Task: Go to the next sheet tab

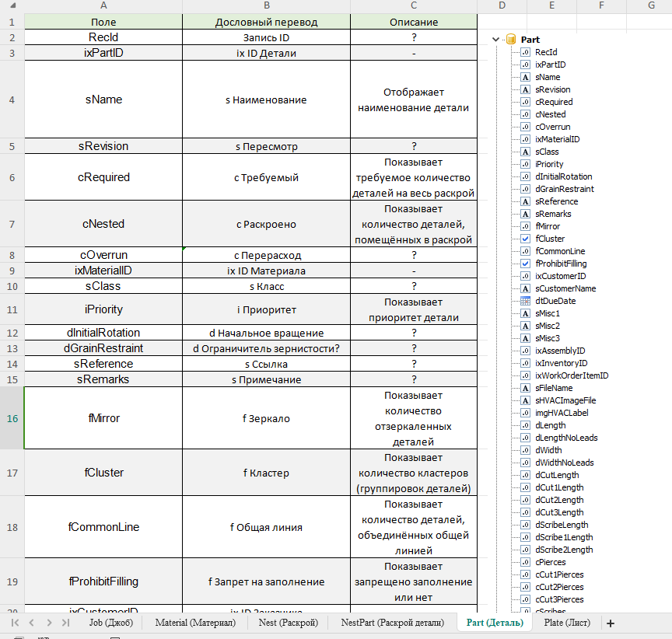Action: point(49,623)
